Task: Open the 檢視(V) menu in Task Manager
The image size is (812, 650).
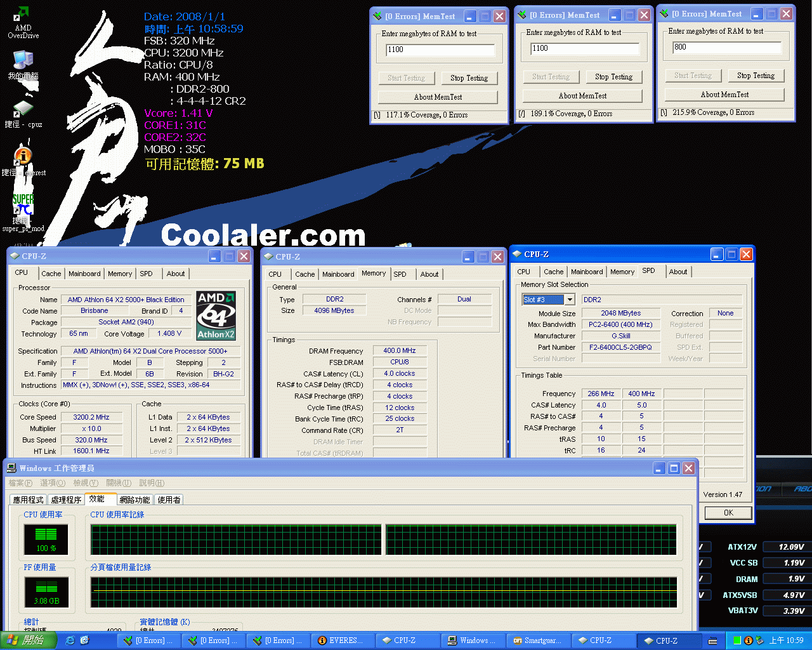Action: (86, 483)
